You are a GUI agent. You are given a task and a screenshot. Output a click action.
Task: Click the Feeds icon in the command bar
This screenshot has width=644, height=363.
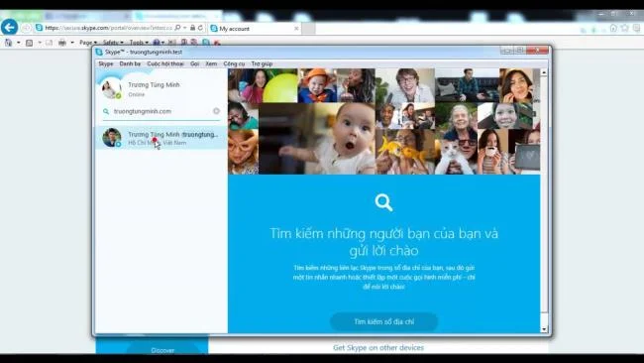coord(29,43)
